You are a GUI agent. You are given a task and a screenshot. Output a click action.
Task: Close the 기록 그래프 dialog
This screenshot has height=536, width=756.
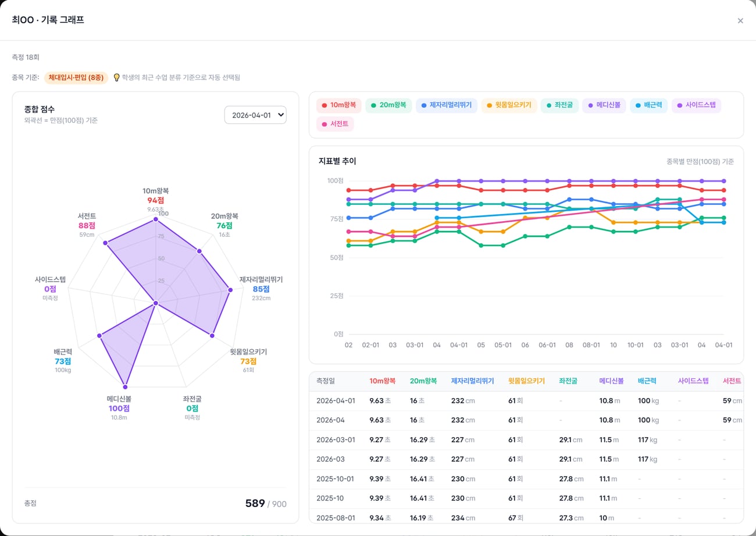pyautogui.click(x=740, y=20)
